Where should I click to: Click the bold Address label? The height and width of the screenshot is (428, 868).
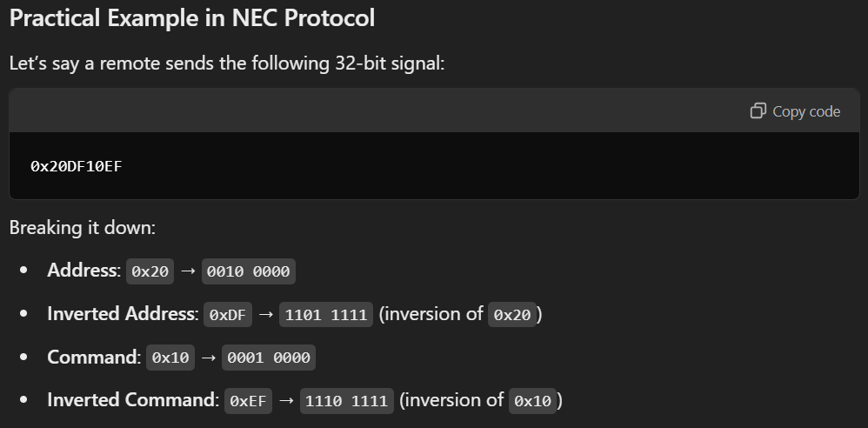[84, 271]
